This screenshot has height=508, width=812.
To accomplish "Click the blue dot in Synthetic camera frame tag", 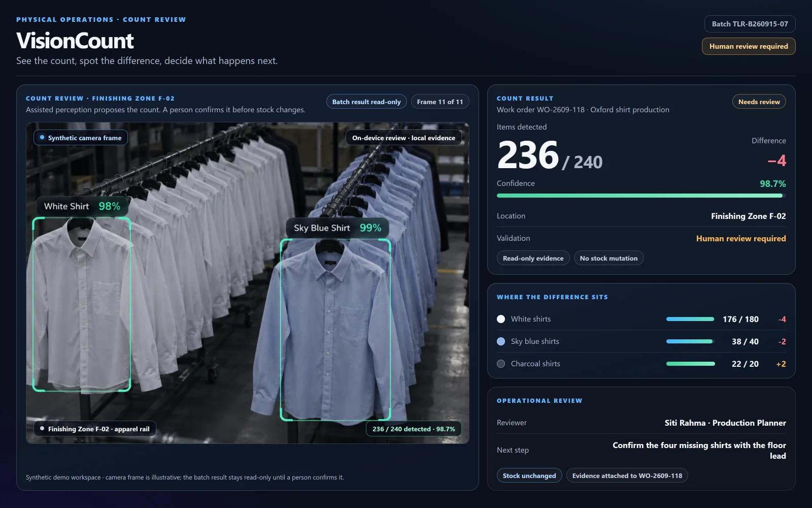I will coord(42,138).
